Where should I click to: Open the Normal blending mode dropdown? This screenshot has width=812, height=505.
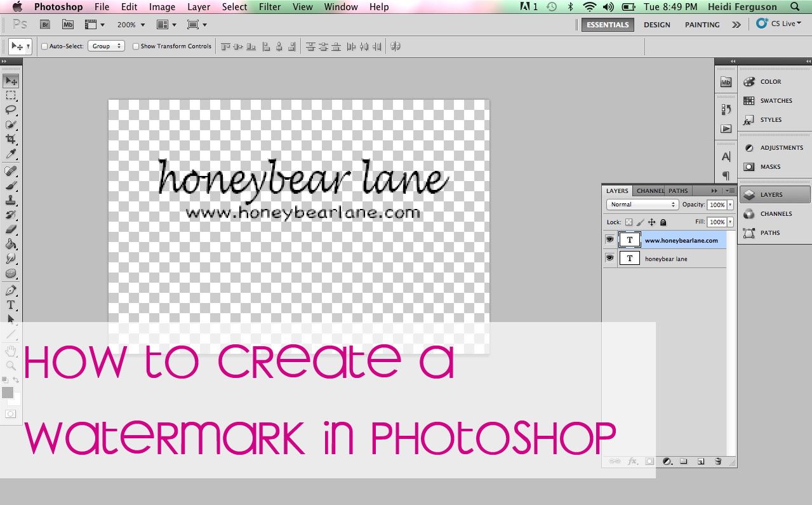point(642,204)
